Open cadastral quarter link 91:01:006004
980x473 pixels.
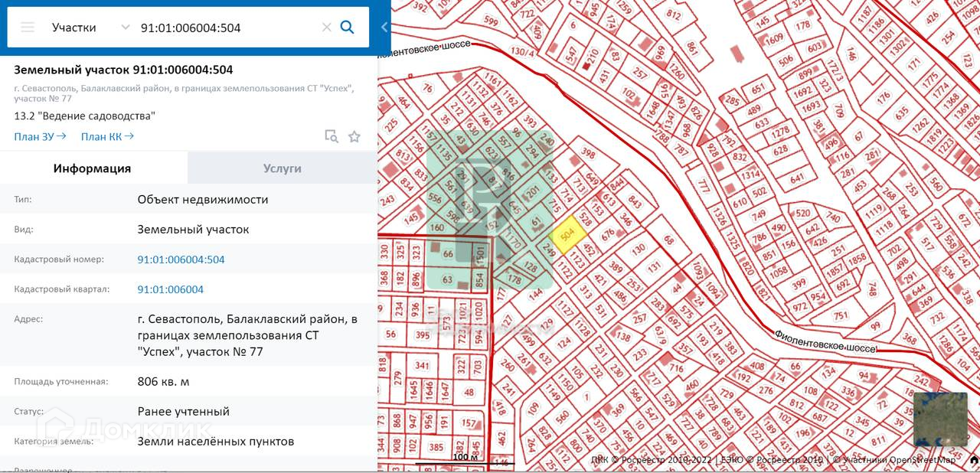tap(170, 289)
